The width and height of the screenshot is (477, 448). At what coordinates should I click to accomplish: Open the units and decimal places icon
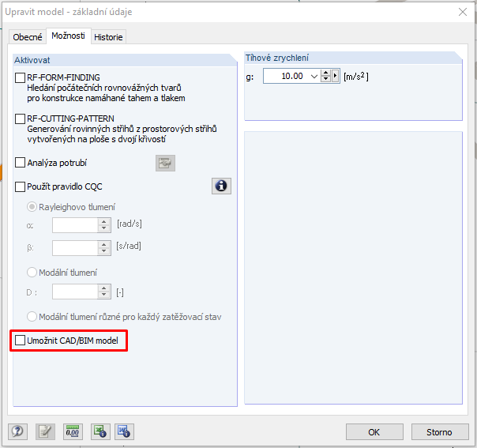[x=73, y=431]
